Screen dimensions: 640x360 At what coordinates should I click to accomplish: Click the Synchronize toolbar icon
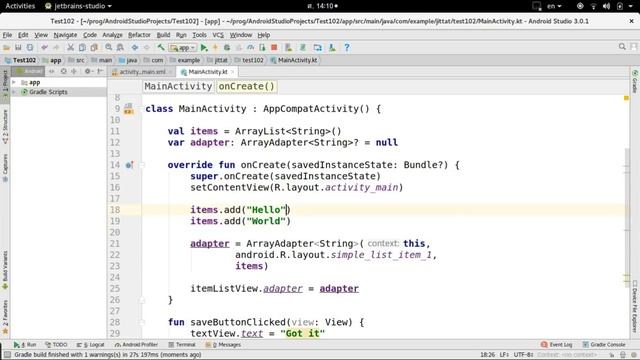30,48
